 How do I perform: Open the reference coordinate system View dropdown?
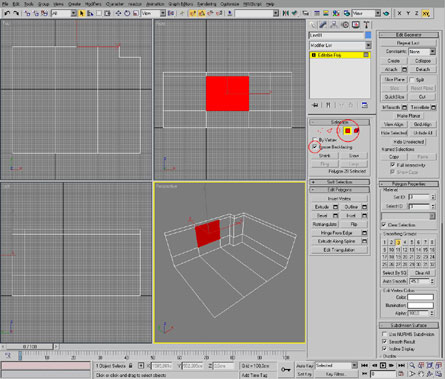coord(153,13)
